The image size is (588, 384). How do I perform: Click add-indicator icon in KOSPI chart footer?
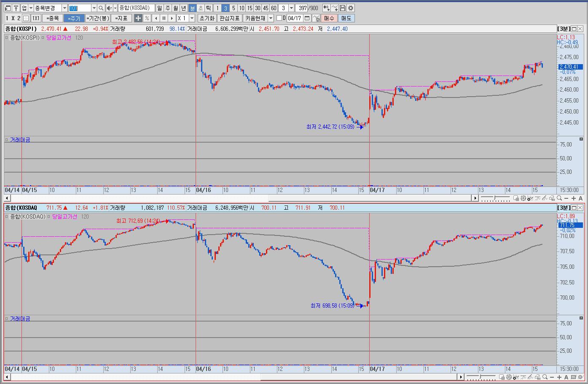(530, 198)
